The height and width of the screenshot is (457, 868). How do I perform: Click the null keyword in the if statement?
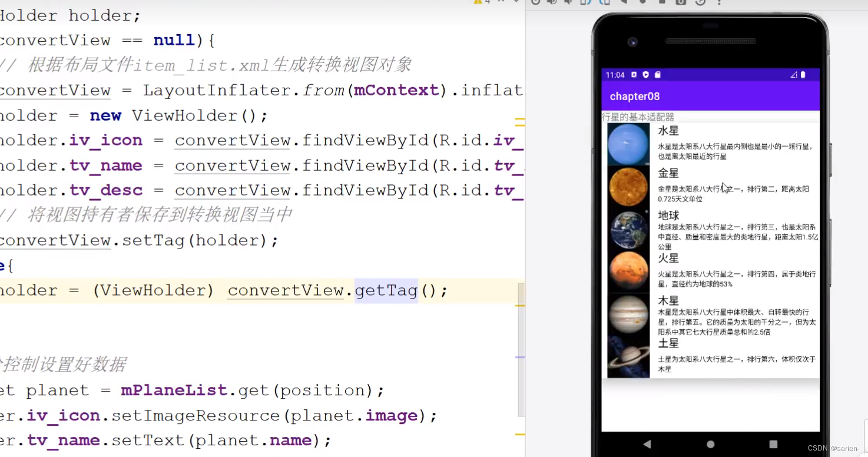point(174,40)
